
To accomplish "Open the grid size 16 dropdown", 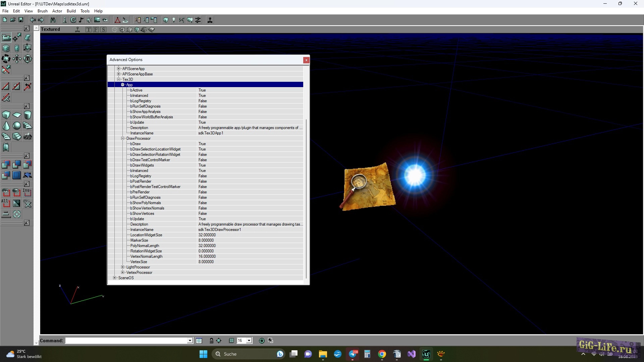I will pyautogui.click(x=249, y=341).
